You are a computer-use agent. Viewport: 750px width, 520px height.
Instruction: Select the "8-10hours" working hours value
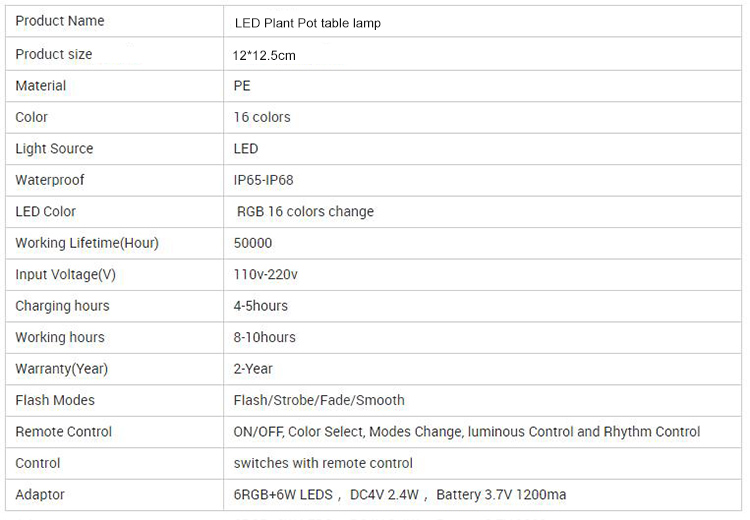(265, 337)
